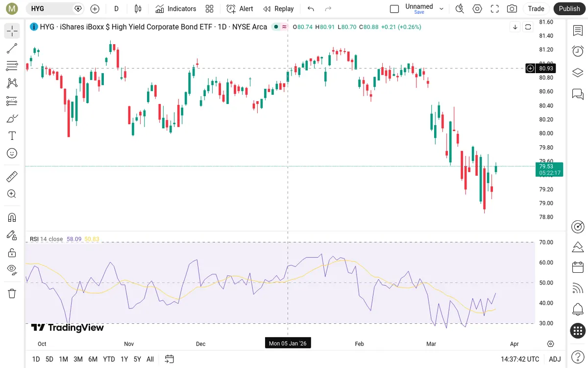The image size is (588, 368).
Task: Enter fullscreen mode
Action: click(x=495, y=8)
